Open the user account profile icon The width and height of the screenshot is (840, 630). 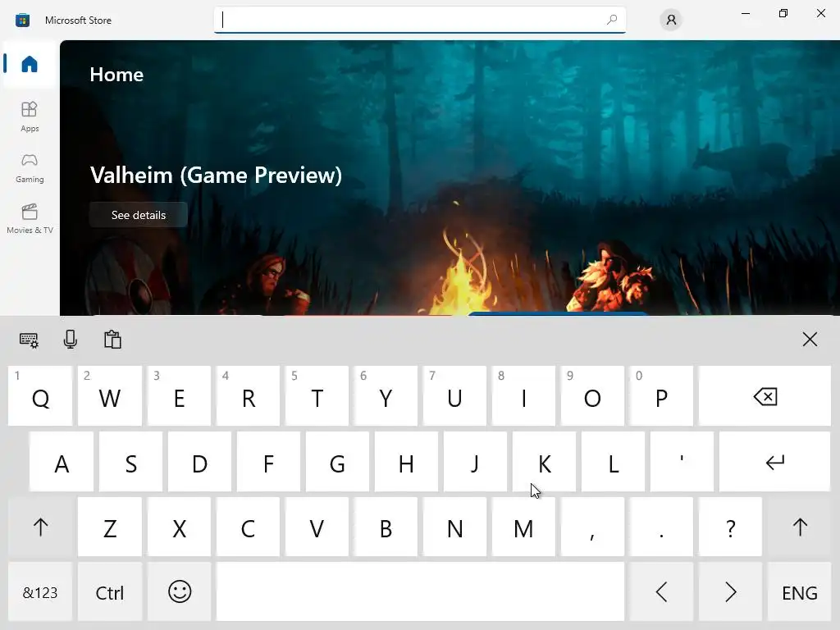[x=671, y=20]
